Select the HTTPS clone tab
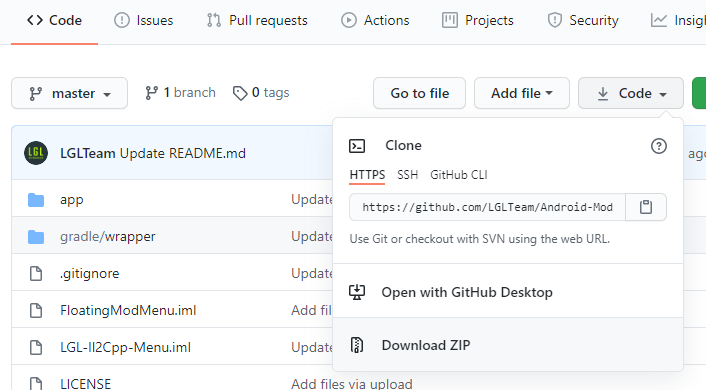The width and height of the screenshot is (706, 390). [x=367, y=175]
